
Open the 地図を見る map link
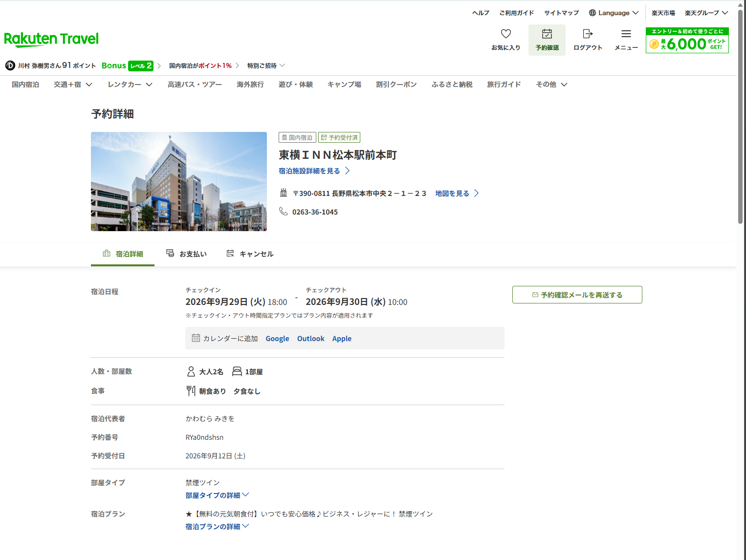click(457, 194)
